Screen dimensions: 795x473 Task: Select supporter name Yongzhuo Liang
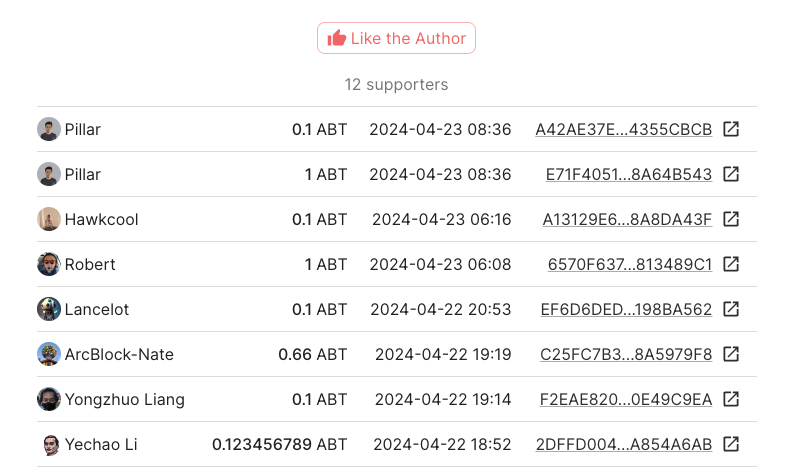124,399
